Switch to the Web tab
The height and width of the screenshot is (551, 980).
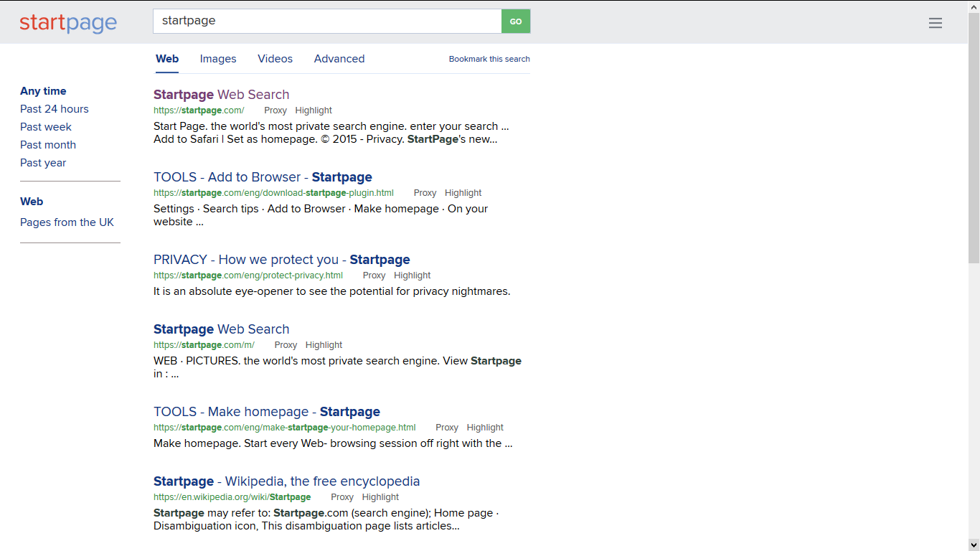click(167, 59)
